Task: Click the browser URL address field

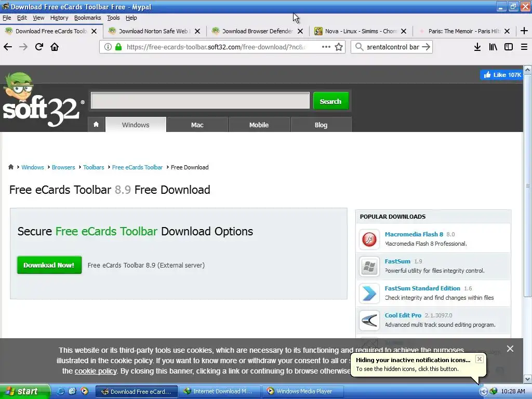Action: click(x=216, y=47)
